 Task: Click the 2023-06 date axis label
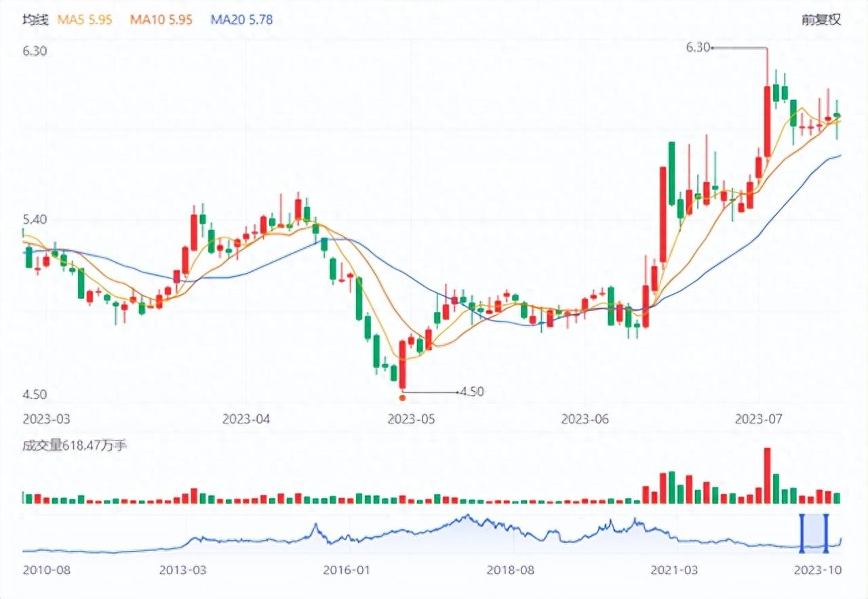tap(585, 419)
